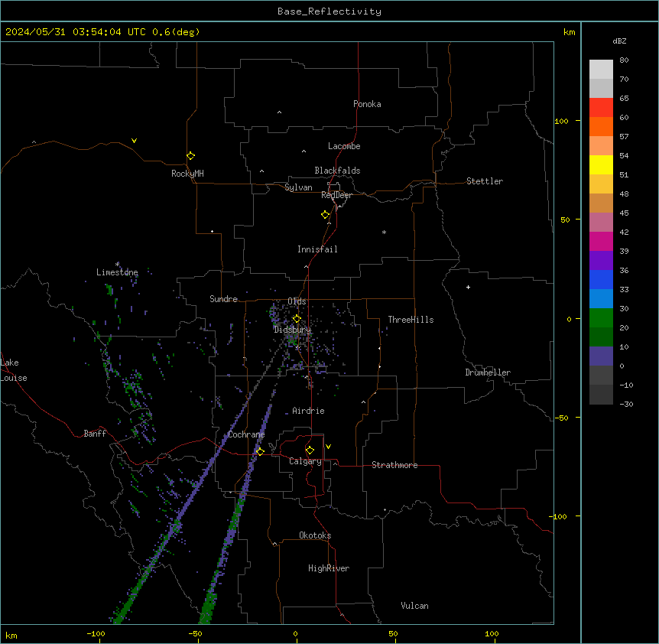Click the Sundre label

[x=223, y=299]
